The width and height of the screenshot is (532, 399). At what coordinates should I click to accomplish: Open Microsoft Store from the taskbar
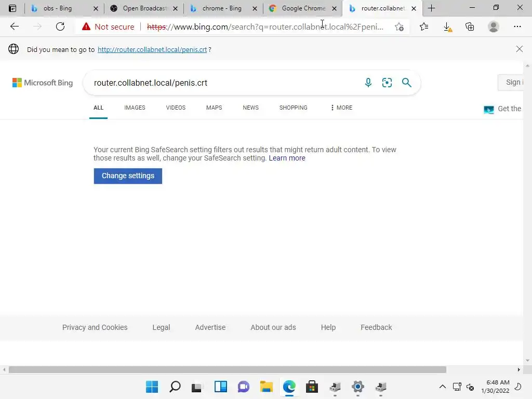pos(312,387)
